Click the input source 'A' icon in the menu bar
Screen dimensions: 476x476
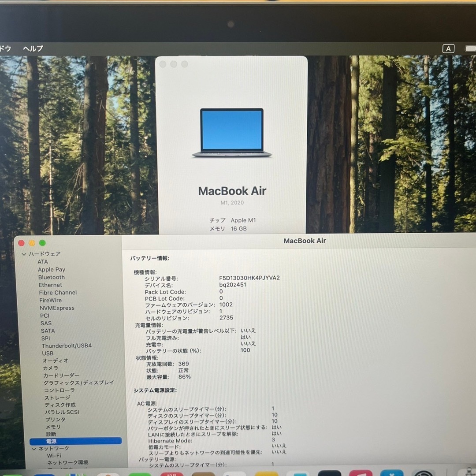(x=448, y=48)
